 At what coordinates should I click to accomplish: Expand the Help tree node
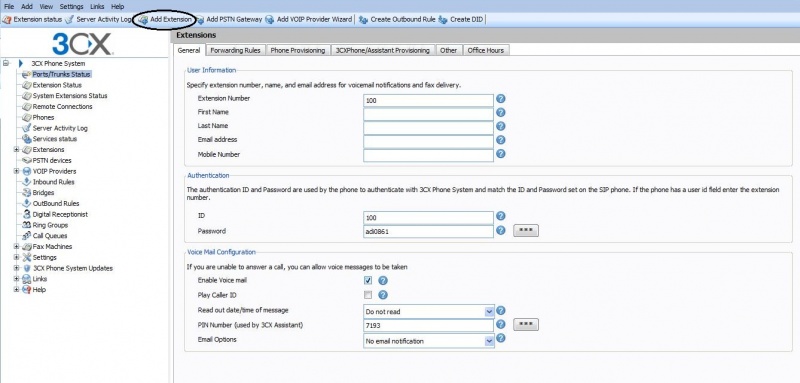pos(16,290)
